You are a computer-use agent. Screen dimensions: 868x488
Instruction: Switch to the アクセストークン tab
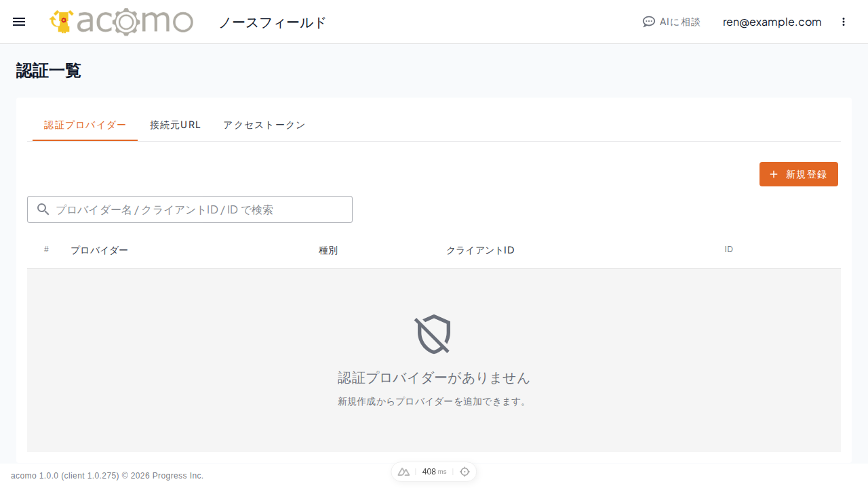[264, 125]
